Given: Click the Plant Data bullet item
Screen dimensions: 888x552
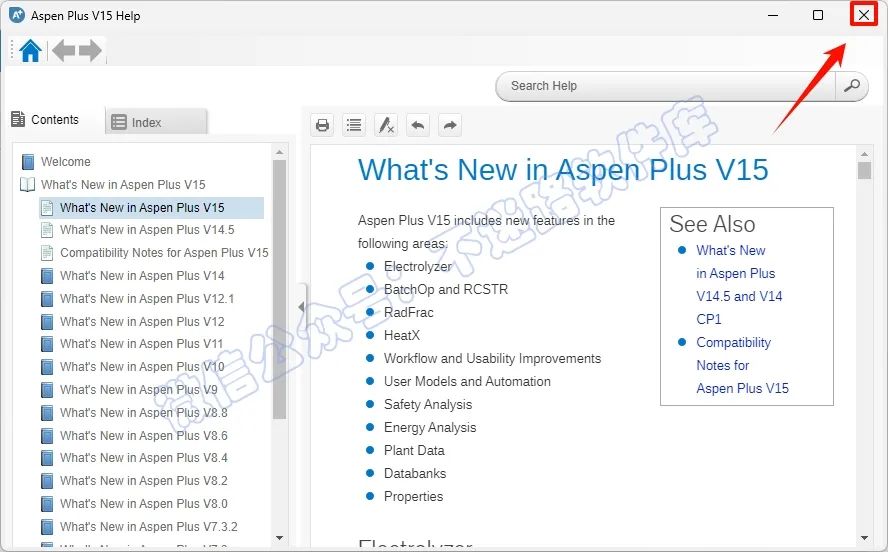Looking at the screenshot, I should pos(414,450).
